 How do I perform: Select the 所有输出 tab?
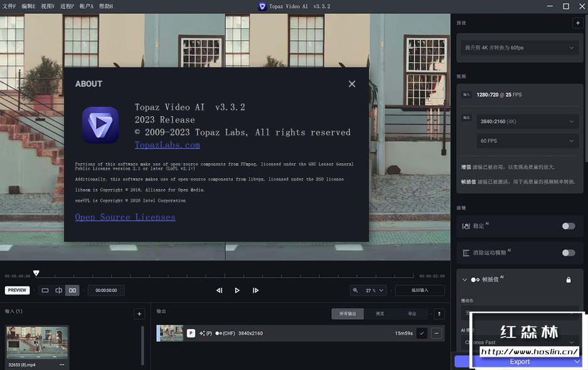click(348, 313)
